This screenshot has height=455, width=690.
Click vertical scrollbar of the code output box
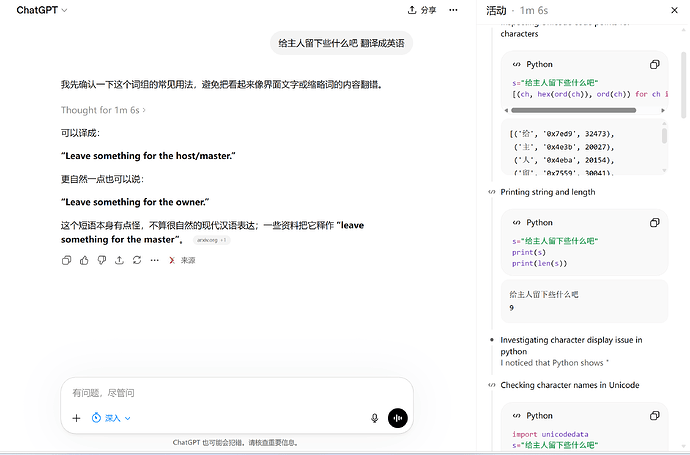pyautogui.click(x=664, y=136)
